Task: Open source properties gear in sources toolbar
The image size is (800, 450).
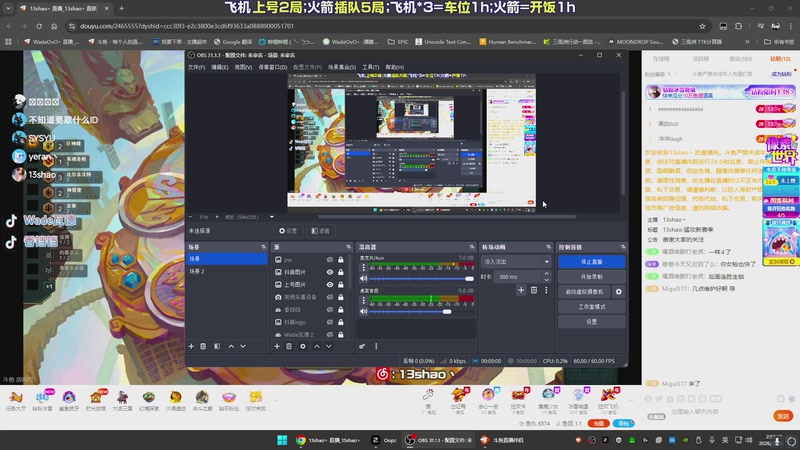Action: pyautogui.click(x=303, y=346)
